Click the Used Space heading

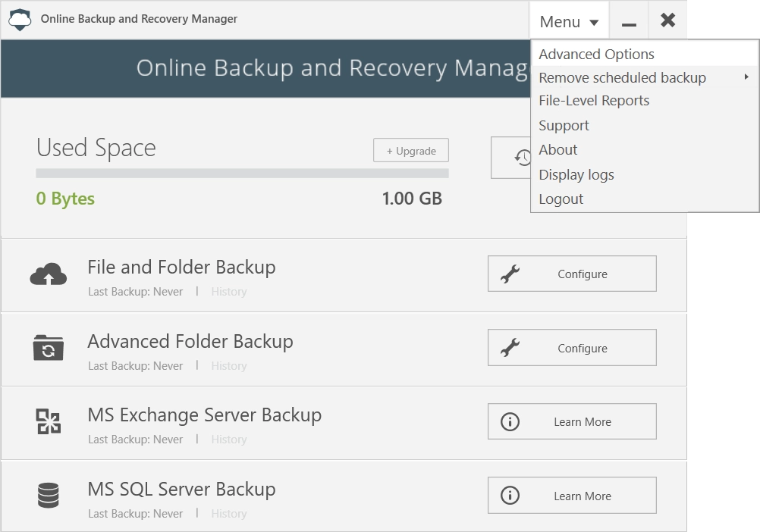click(96, 148)
